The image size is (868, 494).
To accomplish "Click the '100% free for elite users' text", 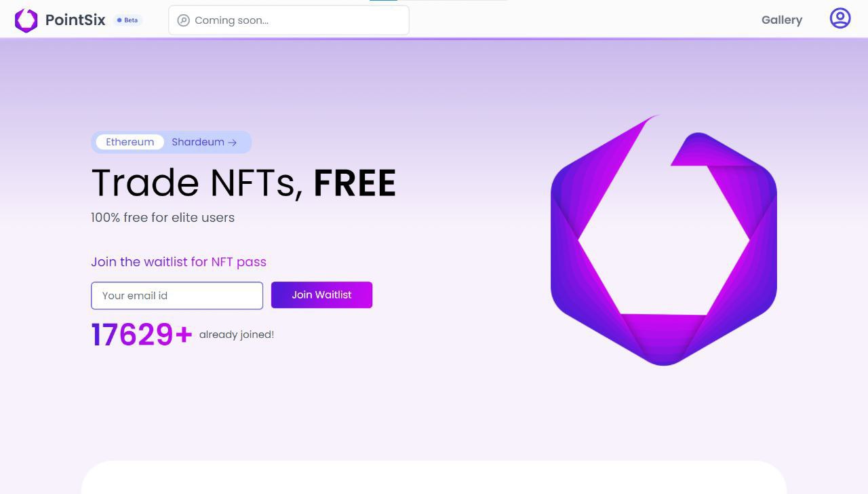I will (163, 218).
